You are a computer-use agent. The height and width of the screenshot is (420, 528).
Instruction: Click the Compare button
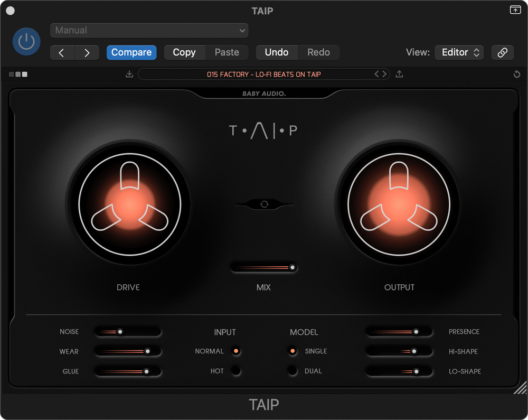[131, 52]
